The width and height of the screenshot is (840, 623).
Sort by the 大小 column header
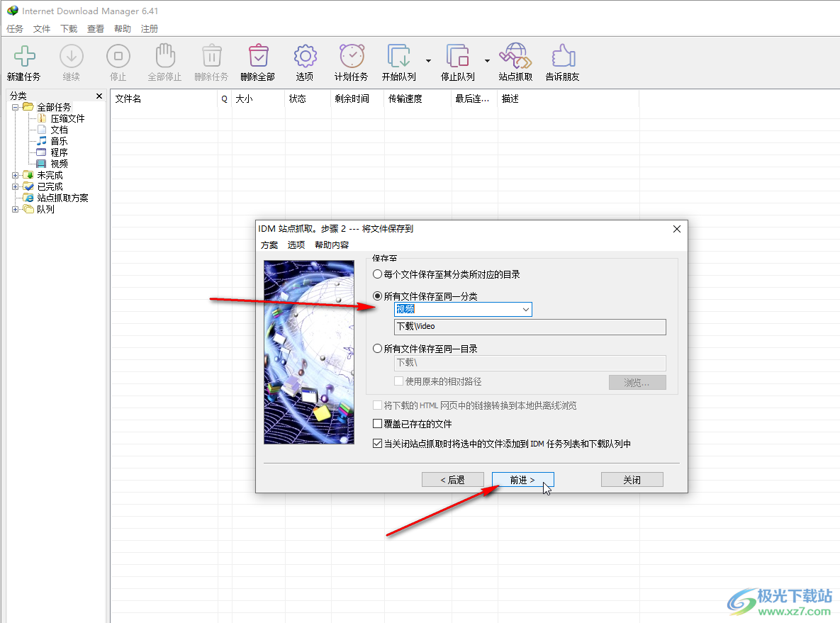(258, 99)
